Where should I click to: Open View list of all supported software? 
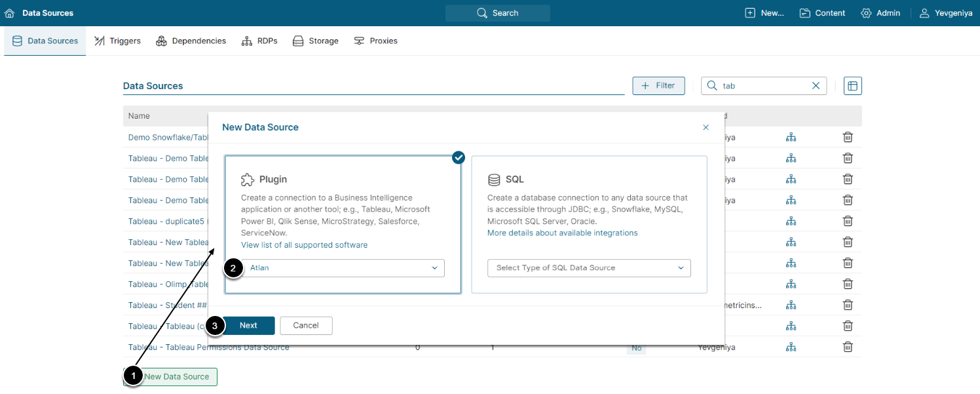304,245
